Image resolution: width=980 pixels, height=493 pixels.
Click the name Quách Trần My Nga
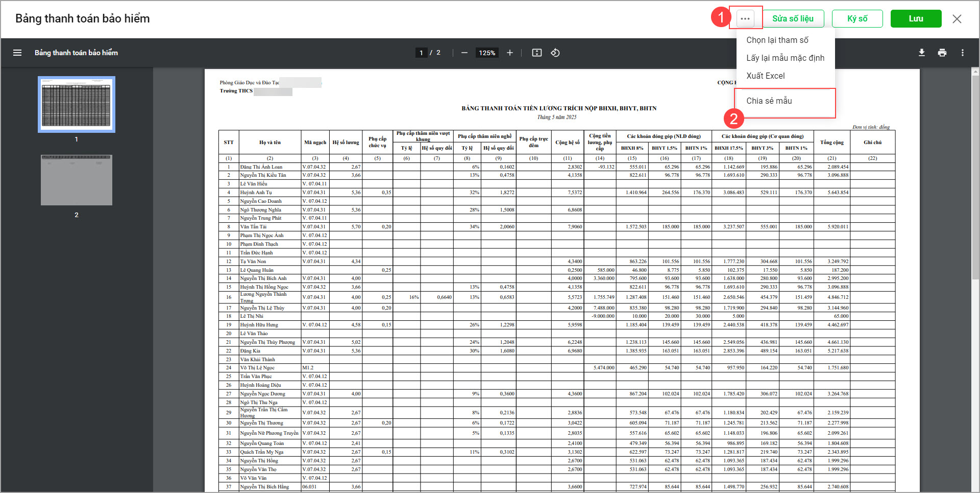pyautogui.click(x=261, y=452)
